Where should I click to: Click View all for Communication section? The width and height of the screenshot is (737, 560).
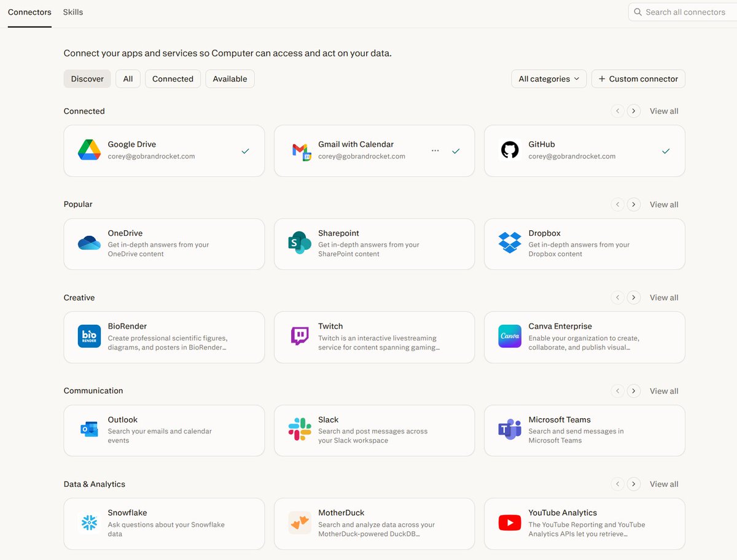(664, 391)
